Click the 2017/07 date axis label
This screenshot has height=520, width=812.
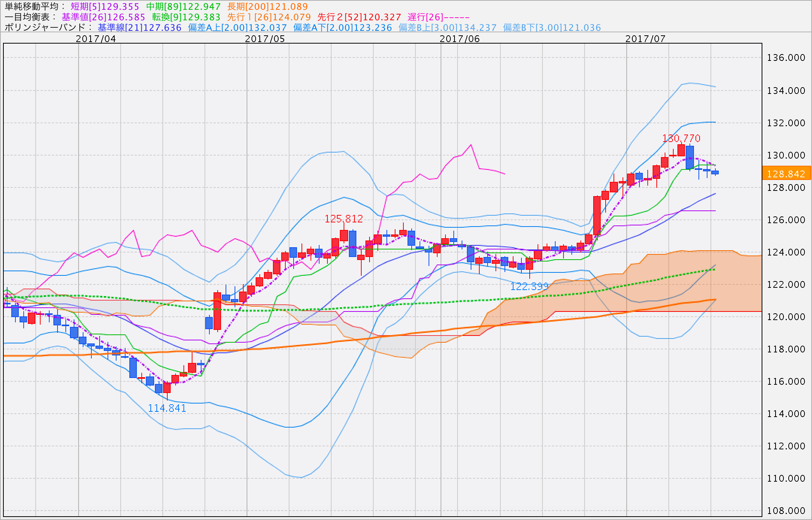click(645, 38)
